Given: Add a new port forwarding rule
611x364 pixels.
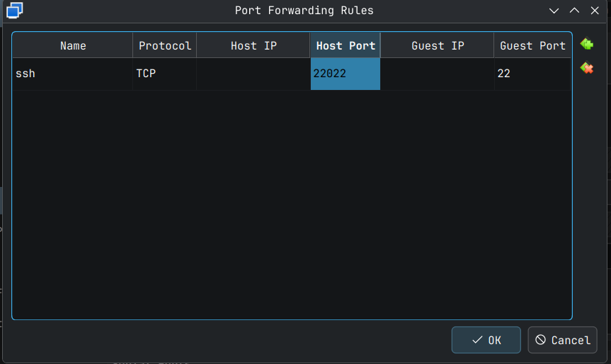Looking at the screenshot, I should tap(586, 45).
